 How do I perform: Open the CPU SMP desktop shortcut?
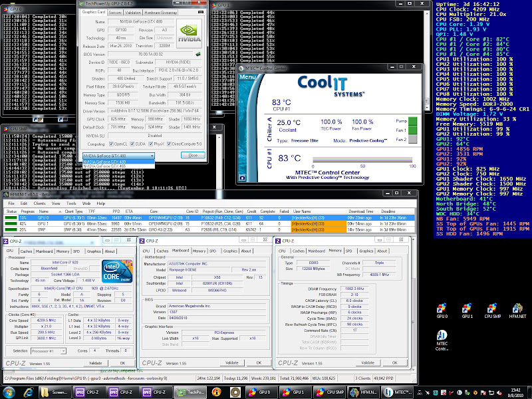(x=492, y=311)
